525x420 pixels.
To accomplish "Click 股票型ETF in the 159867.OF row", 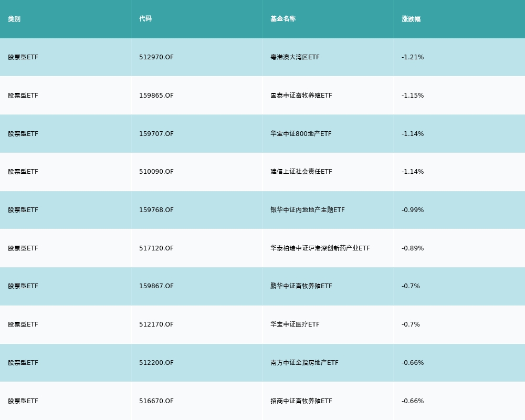I will click(x=23, y=286).
